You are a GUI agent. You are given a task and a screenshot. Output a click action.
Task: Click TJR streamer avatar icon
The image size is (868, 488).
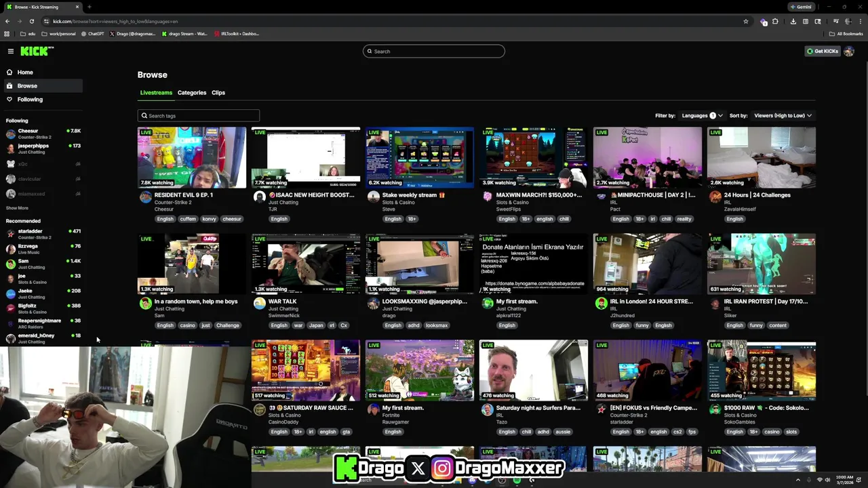tap(260, 197)
